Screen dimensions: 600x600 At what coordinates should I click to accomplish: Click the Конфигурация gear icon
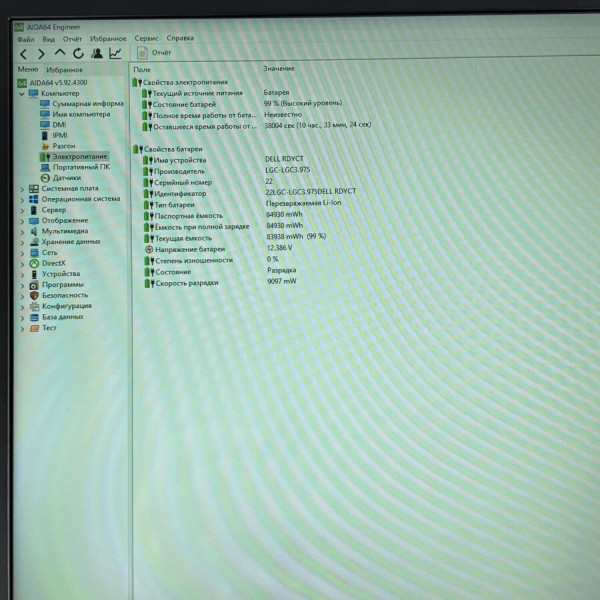(x=34, y=307)
